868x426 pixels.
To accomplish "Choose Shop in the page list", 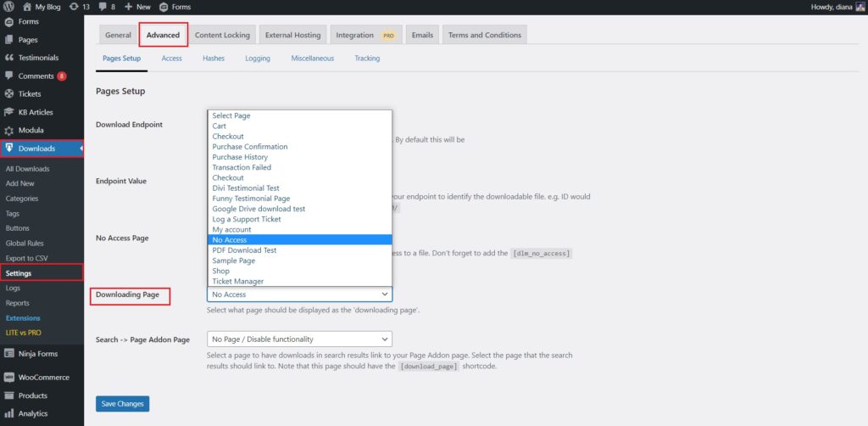I will click(x=299, y=271).
